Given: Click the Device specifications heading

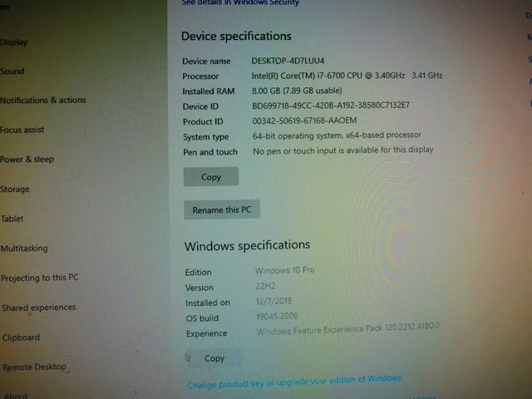Looking at the screenshot, I should 236,37.
